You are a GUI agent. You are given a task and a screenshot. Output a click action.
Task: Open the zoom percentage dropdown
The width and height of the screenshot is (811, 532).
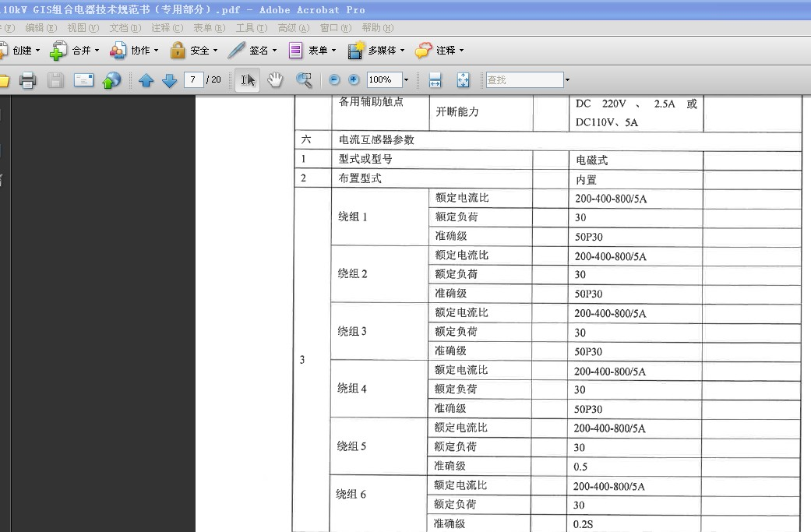[x=404, y=79]
